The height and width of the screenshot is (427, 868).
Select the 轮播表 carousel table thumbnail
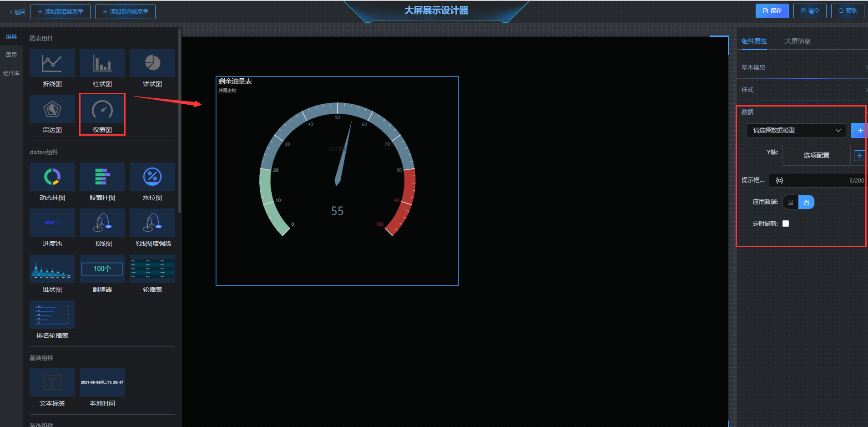coord(152,269)
